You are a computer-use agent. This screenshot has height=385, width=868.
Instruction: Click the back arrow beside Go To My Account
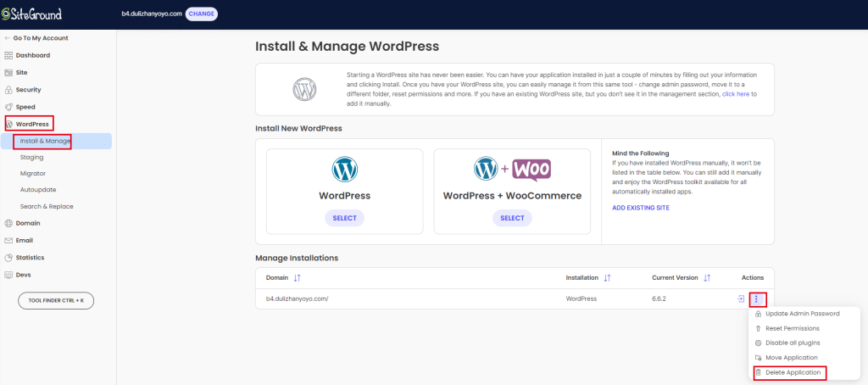tap(7, 38)
